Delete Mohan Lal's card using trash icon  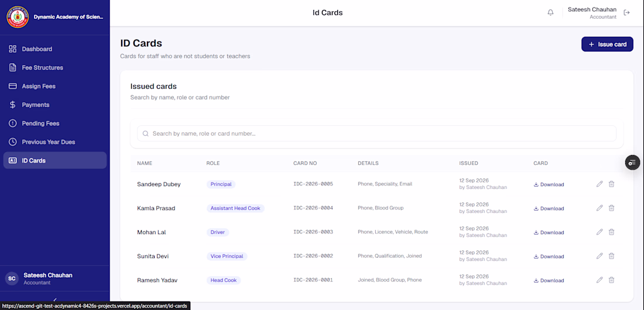point(611,232)
